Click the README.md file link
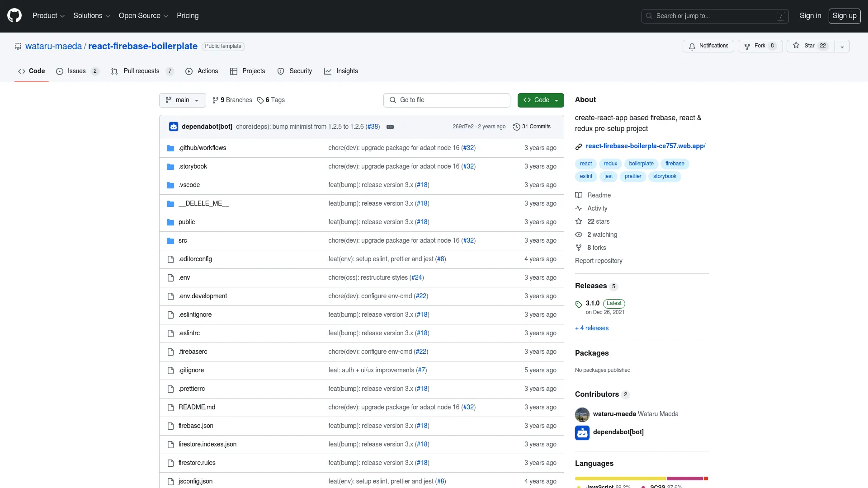This screenshot has width=868, height=488. 196,407
